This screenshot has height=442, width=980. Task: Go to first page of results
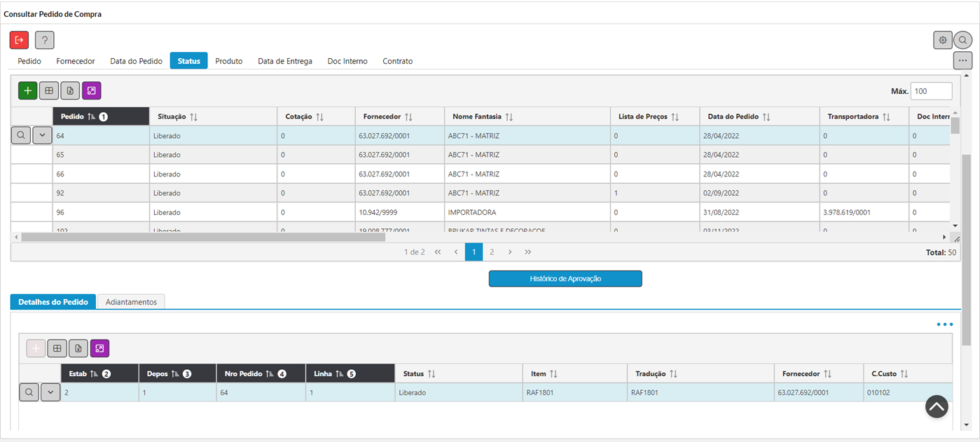click(438, 251)
